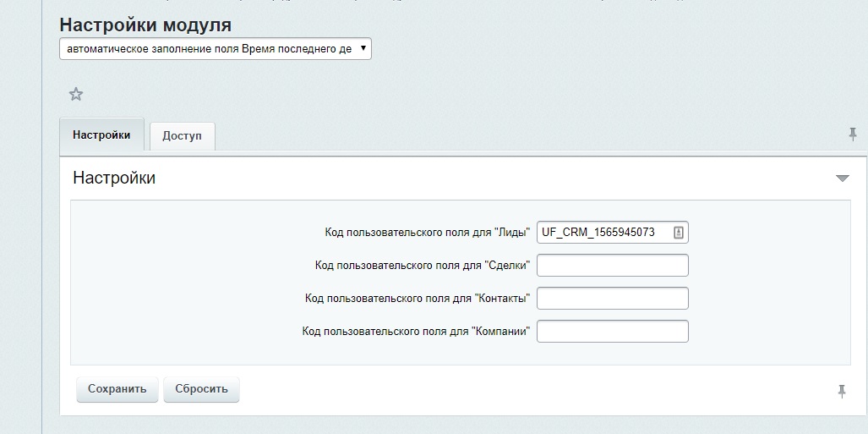The height and width of the screenshot is (434, 868).
Task: Click the label for "Лиды" field
Action: [428, 233]
